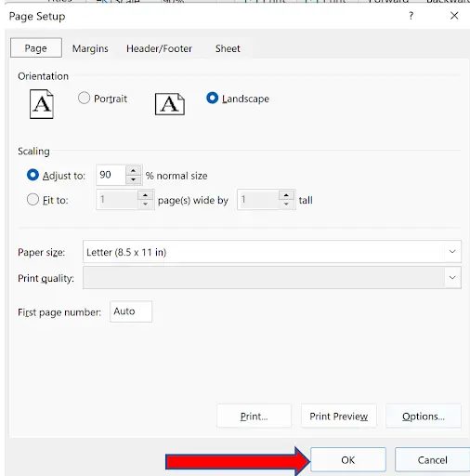Image resolution: width=470 pixels, height=476 pixels.
Task: Click the Orientation section label
Action: 43,76
